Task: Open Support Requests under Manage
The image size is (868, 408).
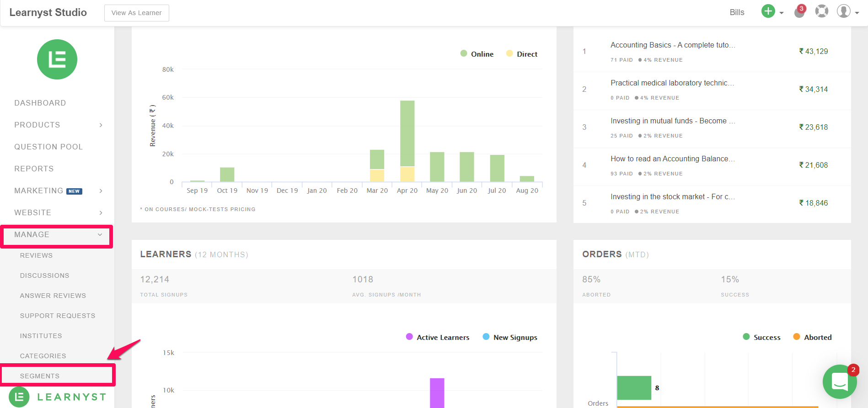Action: click(58, 316)
